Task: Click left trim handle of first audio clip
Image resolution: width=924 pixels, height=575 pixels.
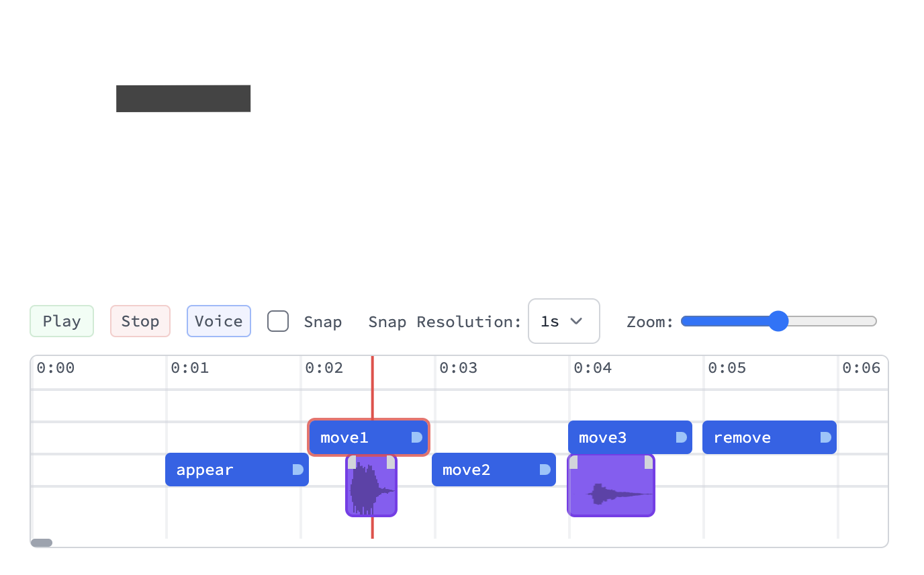Action: [x=352, y=462]
